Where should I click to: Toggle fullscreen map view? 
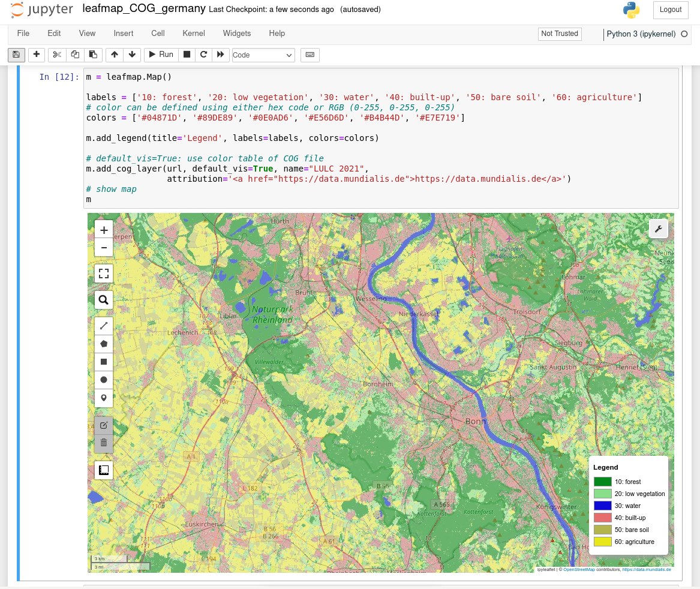(x=104, y=274)
